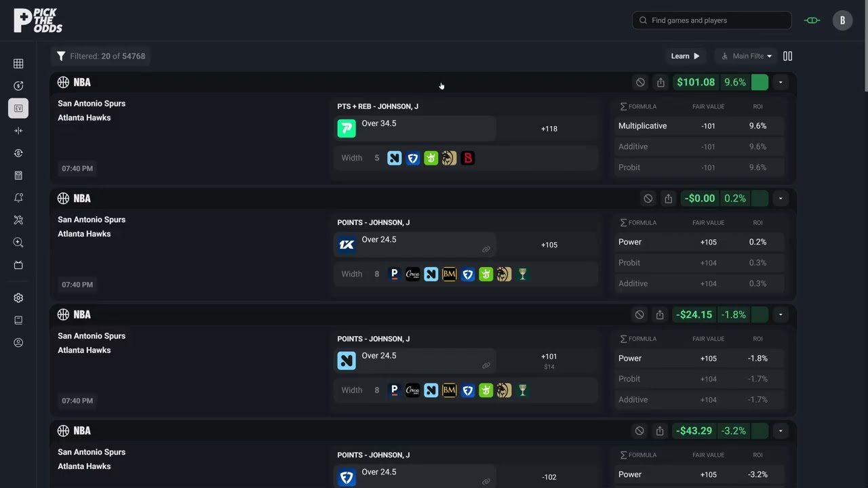Expand the dropdown arrow on -$0.00 card
Viewport: 868px width, 488px height.
(781, 199)
